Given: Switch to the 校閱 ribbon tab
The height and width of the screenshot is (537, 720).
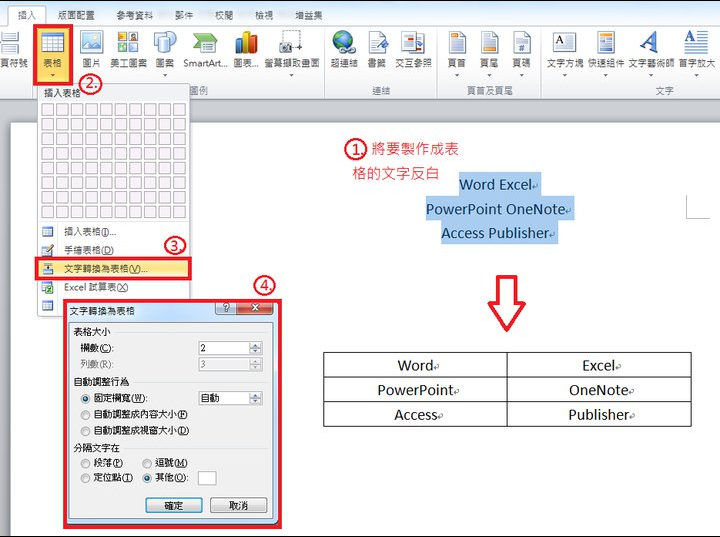Looking at the screenshot, I should [x=224, y=15].
